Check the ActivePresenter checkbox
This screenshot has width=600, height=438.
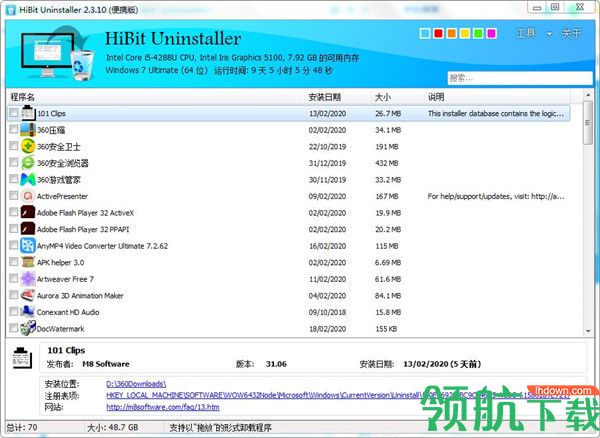(13, 195)
